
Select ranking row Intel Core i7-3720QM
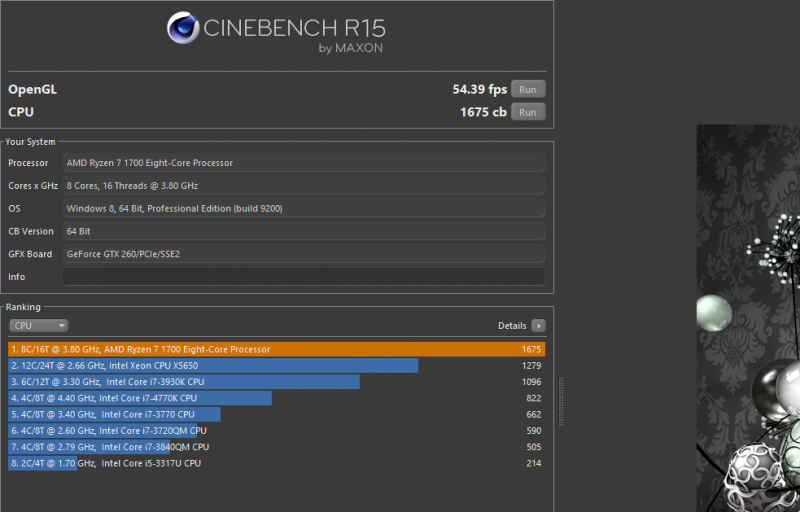(277, 431)
